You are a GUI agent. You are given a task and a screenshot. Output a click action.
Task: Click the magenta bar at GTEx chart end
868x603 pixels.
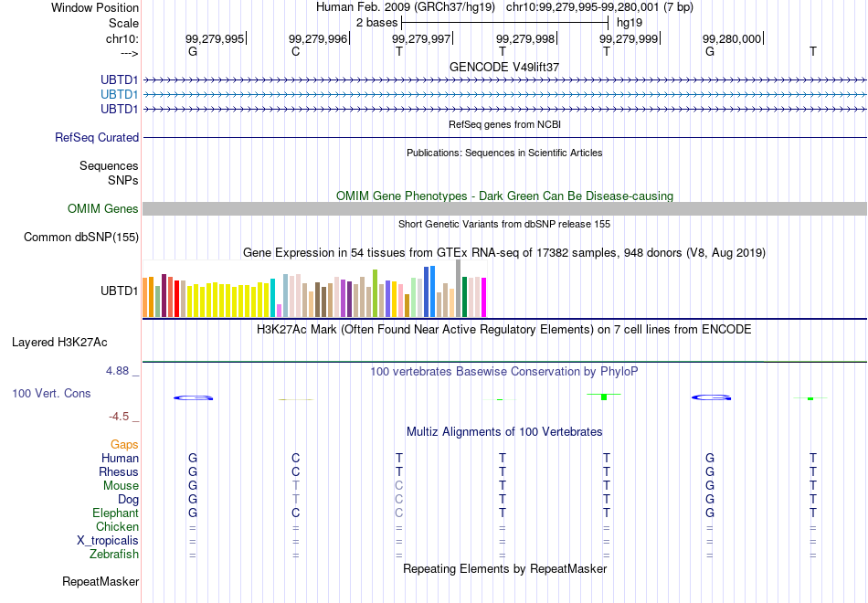point(484,297)
